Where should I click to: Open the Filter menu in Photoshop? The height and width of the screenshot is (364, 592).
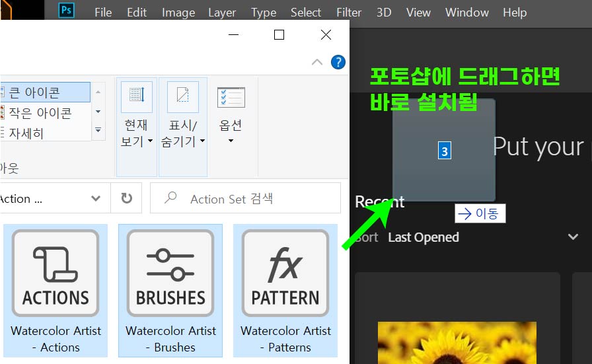tap(349, 13)
